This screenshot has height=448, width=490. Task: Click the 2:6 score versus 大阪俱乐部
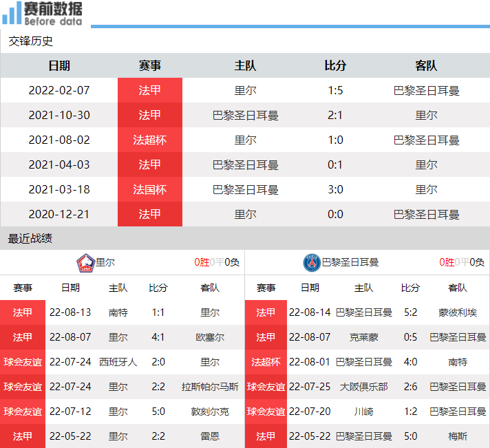[410, 387]
